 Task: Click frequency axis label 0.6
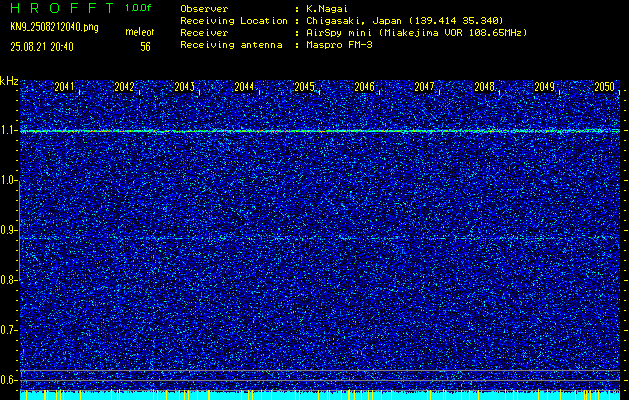pyautogui.click(x=7, y=380)
